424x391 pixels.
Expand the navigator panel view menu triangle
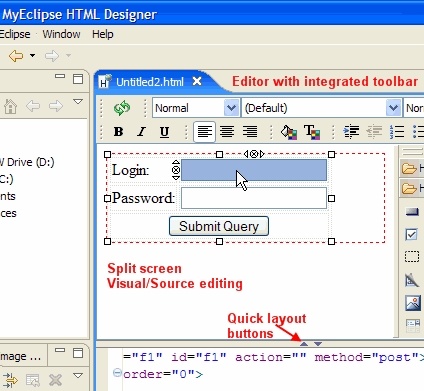(78, 102)
